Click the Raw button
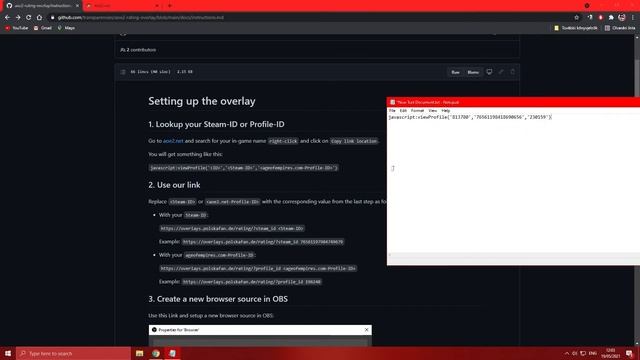The image size is (640, 360). coord(456,72)
